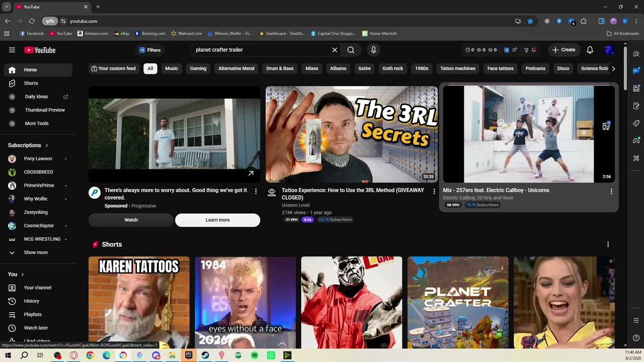Open a new browser tab
Screen dimensions: 644x362
pos(98,7)
